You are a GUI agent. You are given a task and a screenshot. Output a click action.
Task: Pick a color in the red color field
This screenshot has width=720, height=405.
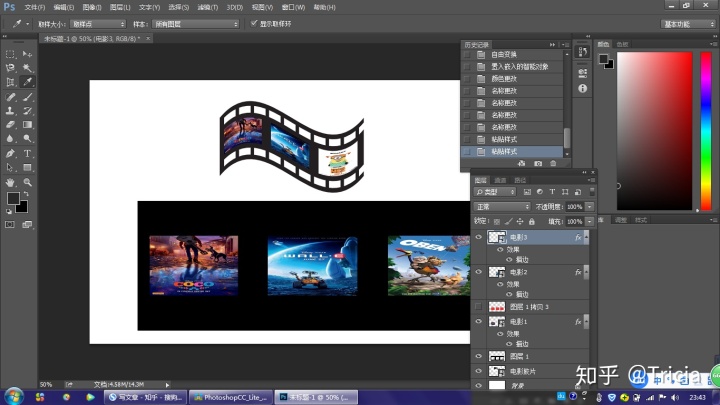(654, 131)
